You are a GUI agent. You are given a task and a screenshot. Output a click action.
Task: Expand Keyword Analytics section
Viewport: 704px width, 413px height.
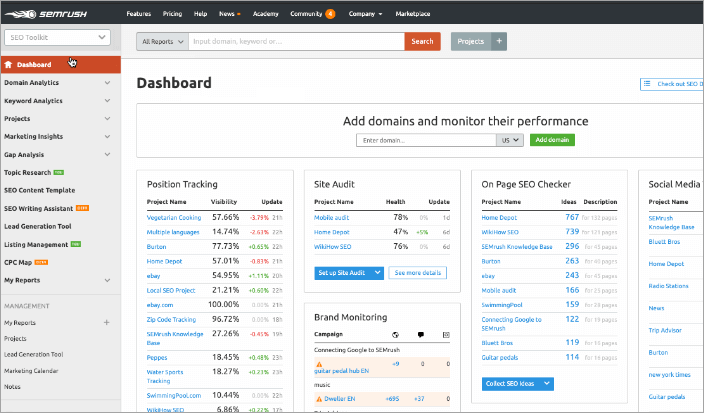click(x=107, y=101)
